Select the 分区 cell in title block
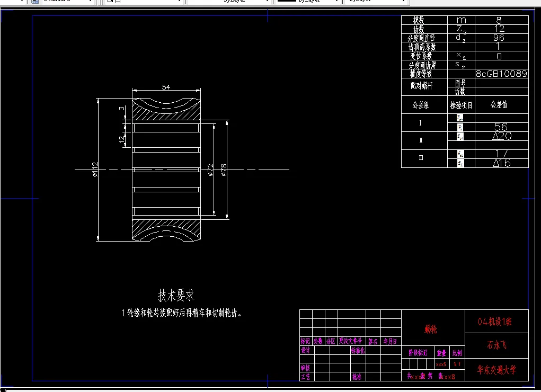This screenshot has width=541, height=392. [331, 341]
